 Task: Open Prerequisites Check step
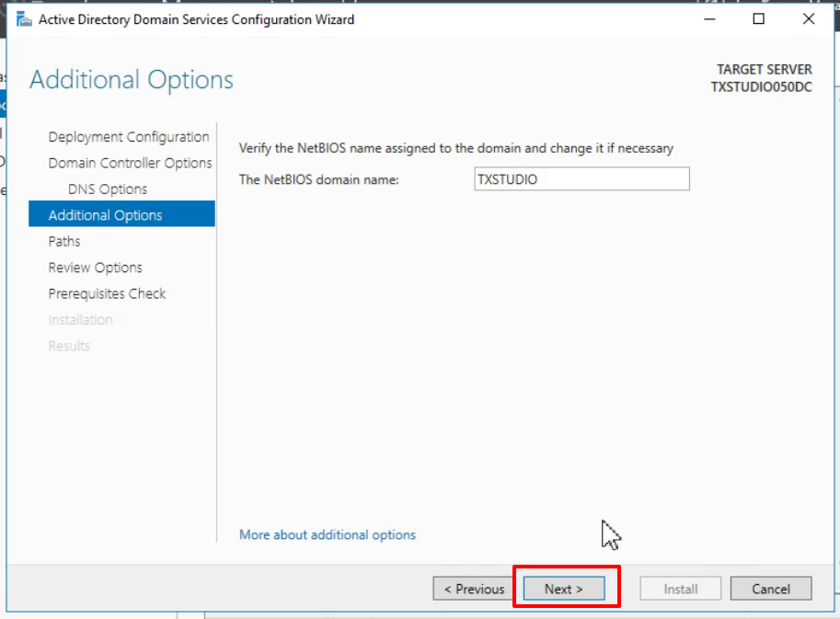[107, 293]
